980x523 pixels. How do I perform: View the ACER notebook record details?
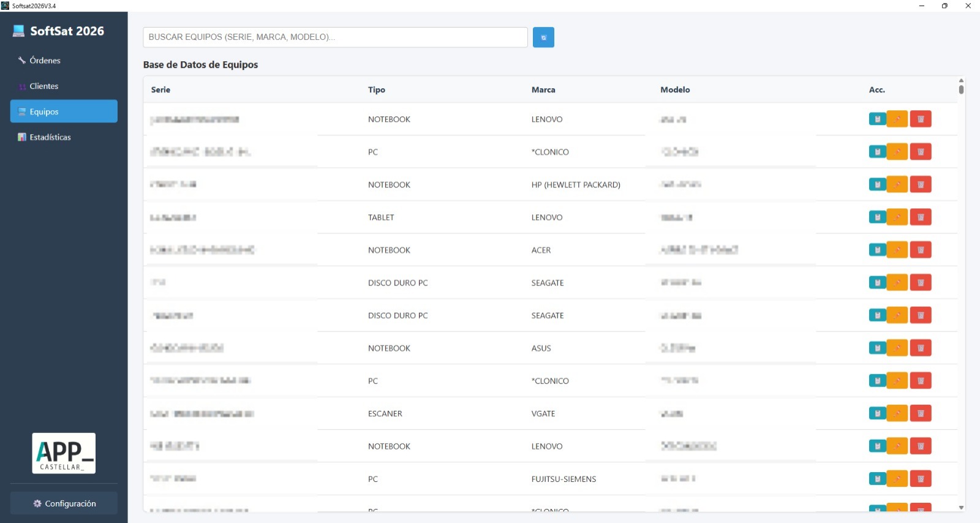point(878,250)
